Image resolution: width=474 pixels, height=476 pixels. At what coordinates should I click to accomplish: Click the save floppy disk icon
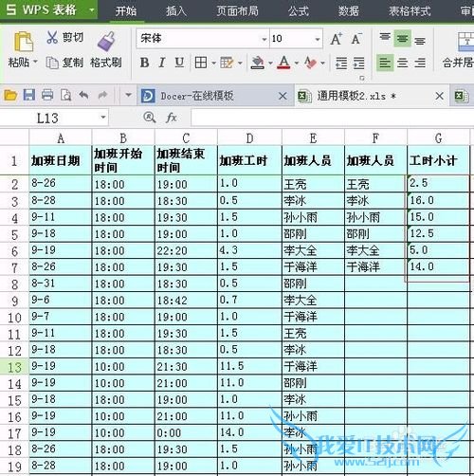click(29, 95)
